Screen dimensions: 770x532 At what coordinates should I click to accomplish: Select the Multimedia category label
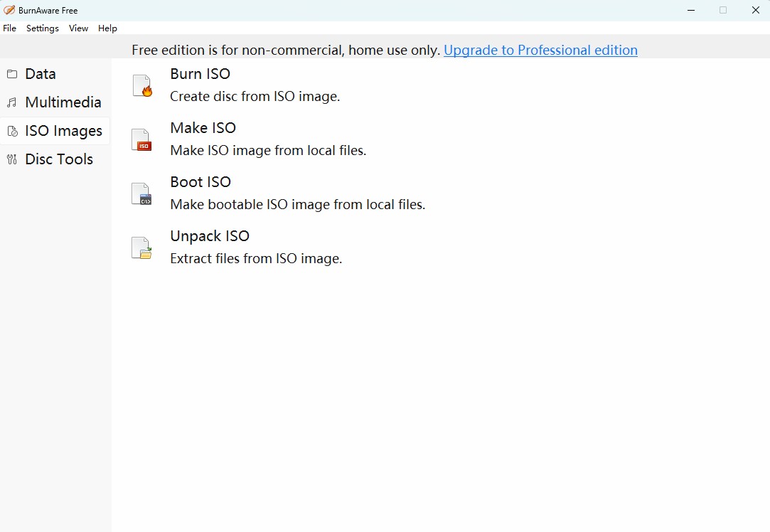[x=63, y=102]
